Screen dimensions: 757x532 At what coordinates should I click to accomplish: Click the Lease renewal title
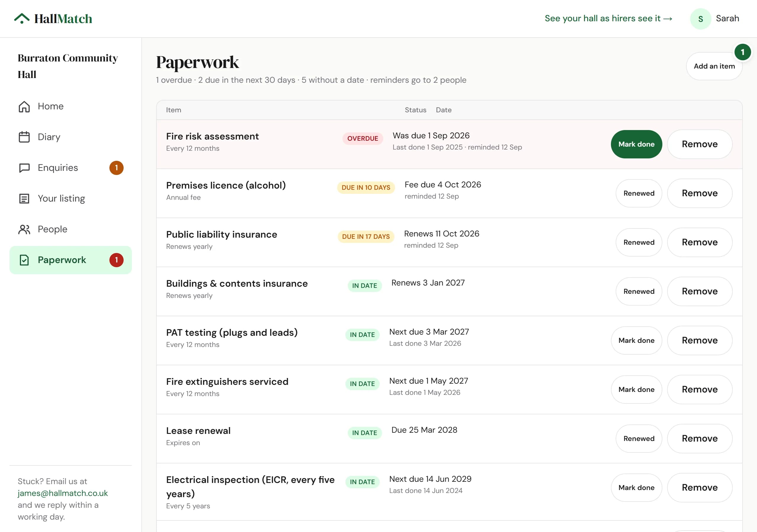198,431
